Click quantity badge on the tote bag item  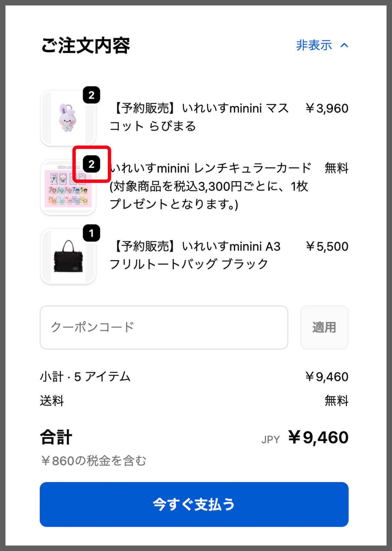pos(92,233)
